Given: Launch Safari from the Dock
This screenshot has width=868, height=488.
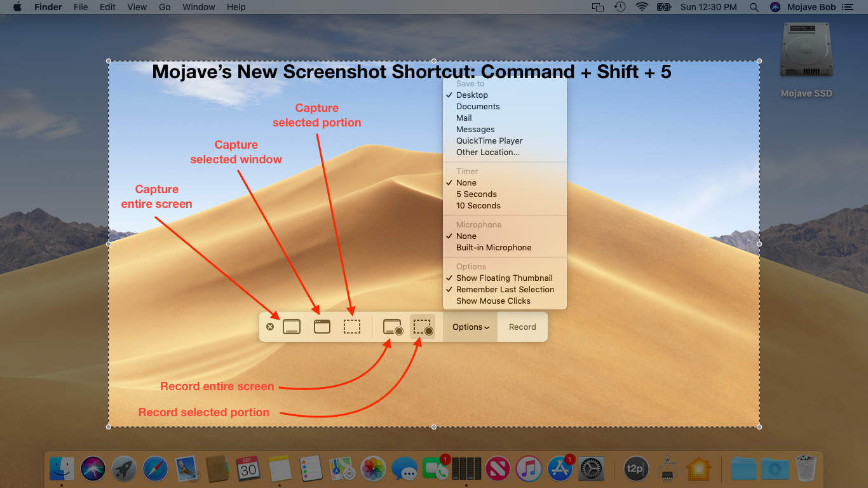Looking at the screenshot, I should tap(156, 469).
